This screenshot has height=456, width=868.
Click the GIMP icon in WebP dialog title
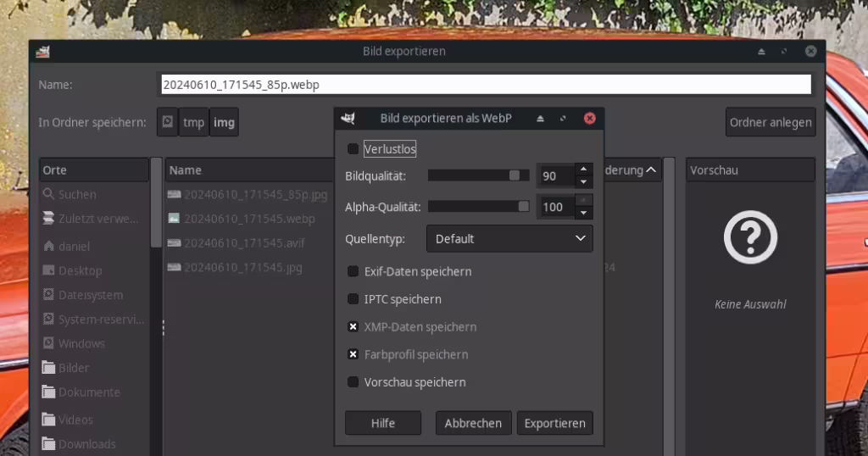[348, 118]
